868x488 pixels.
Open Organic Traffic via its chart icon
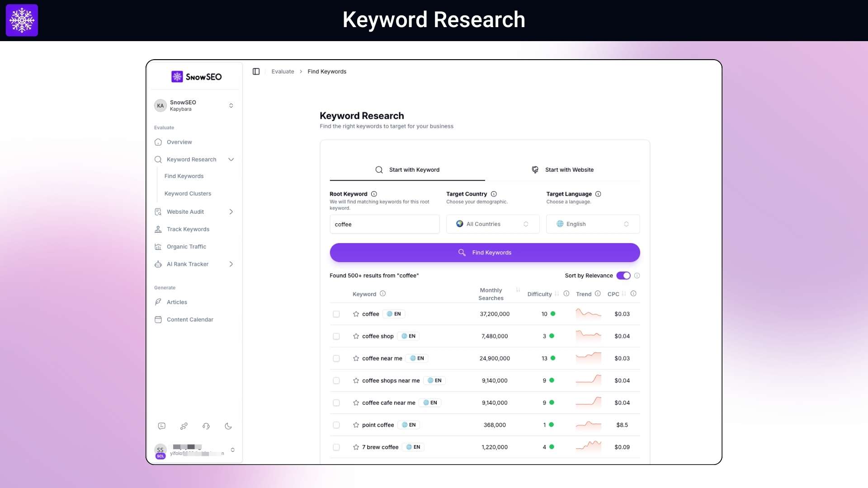158,247
